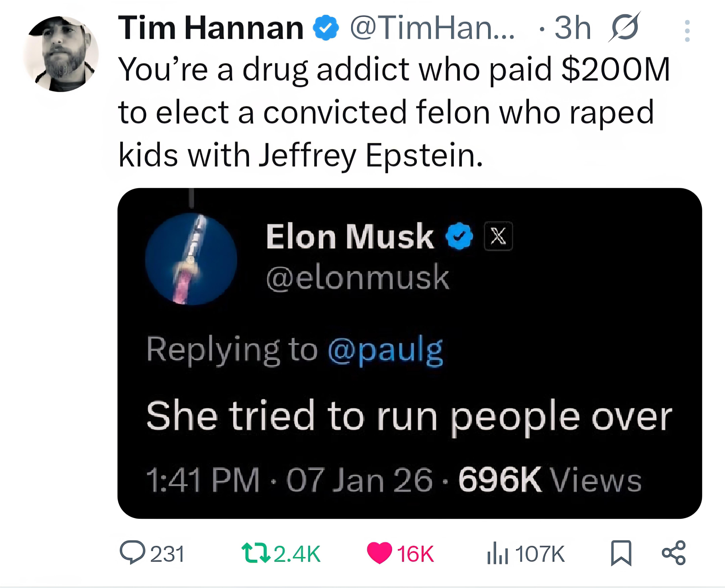Open the quoted tweet "She tried to run people over"
Viewport: 725px width, 588px height.
[x=409, y=416]
